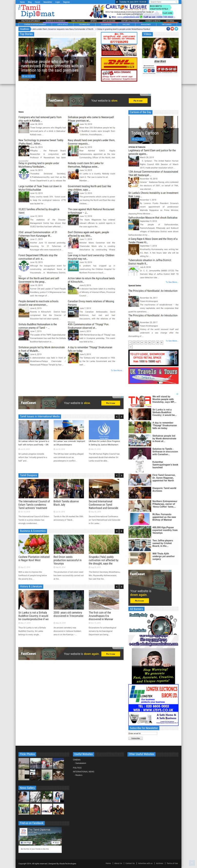Select Tamil Diaspora in navigation bar

coord(78,21)
